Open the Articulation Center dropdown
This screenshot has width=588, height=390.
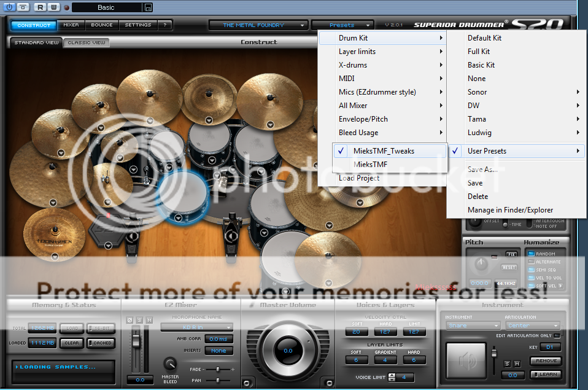[533, 326]
